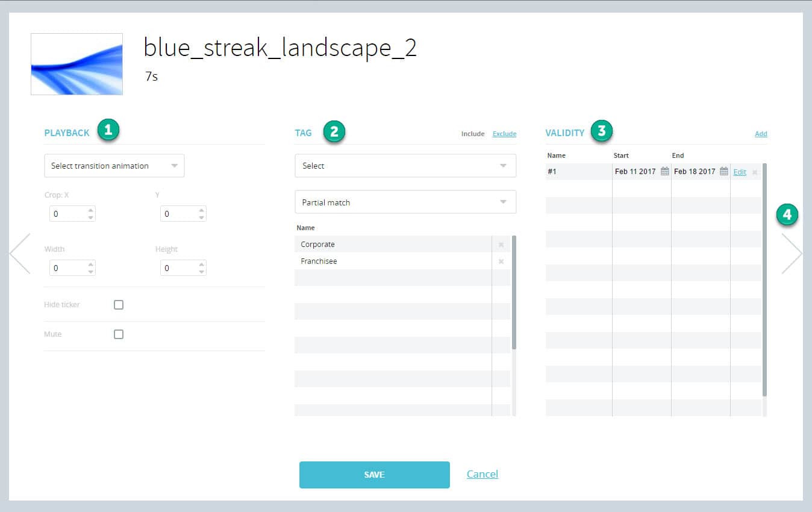
Task: Increase the Crop X value
Action: click(90, 210)
